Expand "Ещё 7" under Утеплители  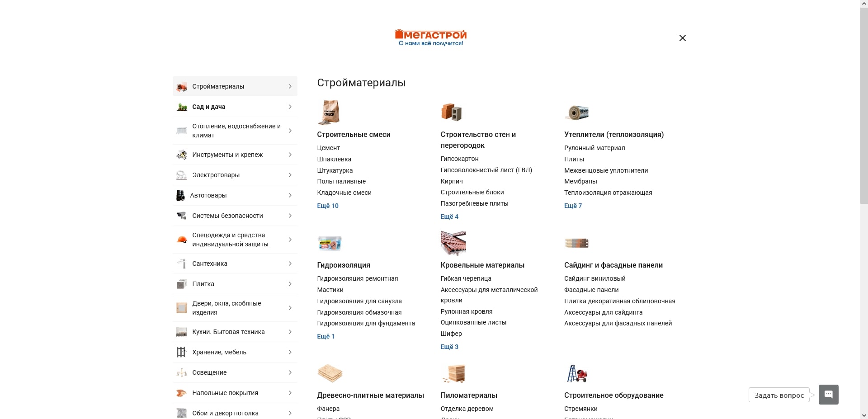573,206
